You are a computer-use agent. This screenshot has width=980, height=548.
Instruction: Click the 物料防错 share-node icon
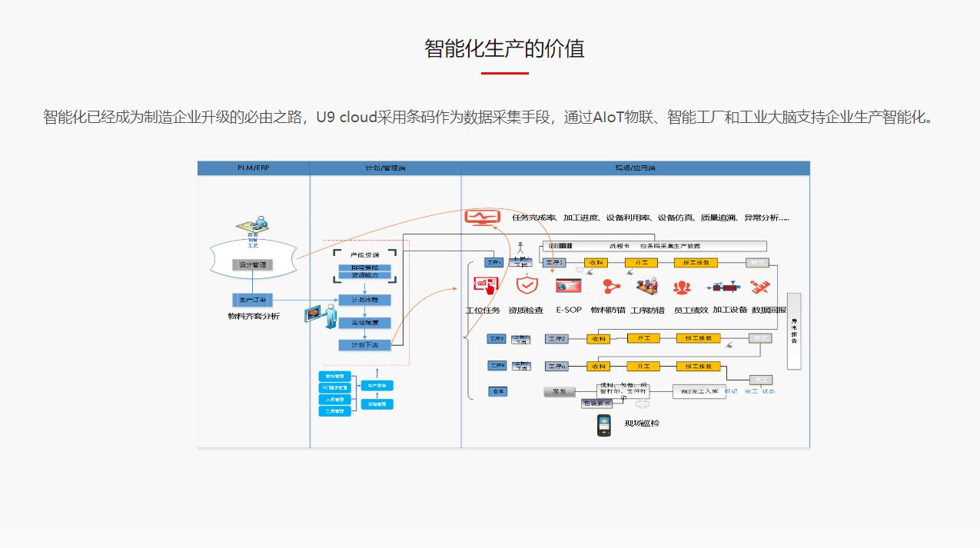[611, 287]
